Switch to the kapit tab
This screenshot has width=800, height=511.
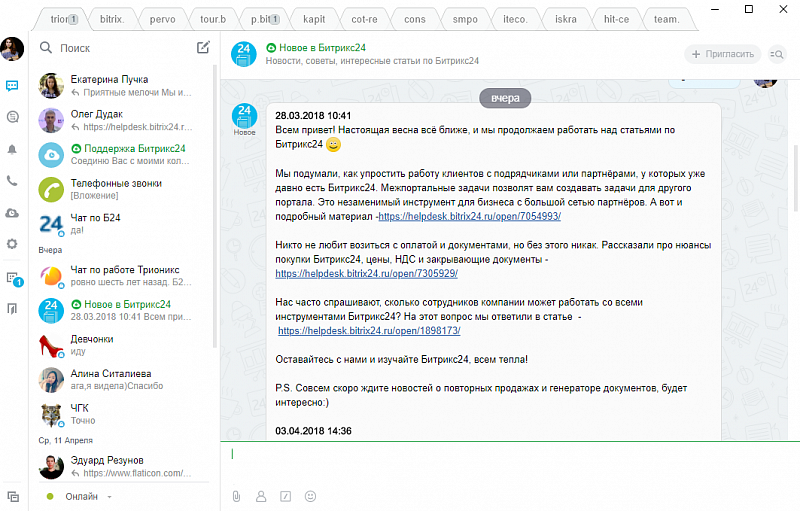click(x=314, y=19)
